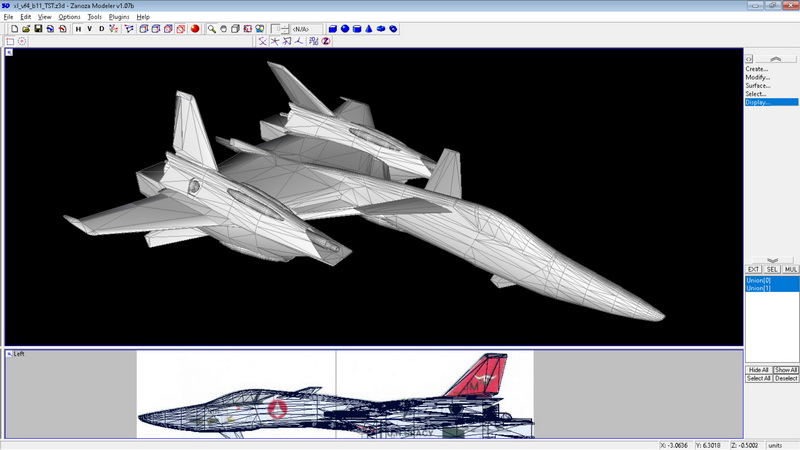Create a blue cylinder primitive
800x450 pixels.
pos(357,29)
